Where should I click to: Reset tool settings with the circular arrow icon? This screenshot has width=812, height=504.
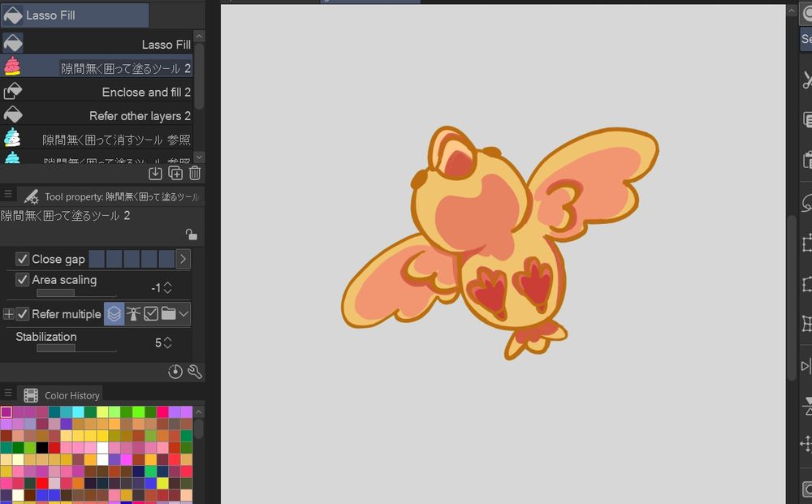[175, 372]
